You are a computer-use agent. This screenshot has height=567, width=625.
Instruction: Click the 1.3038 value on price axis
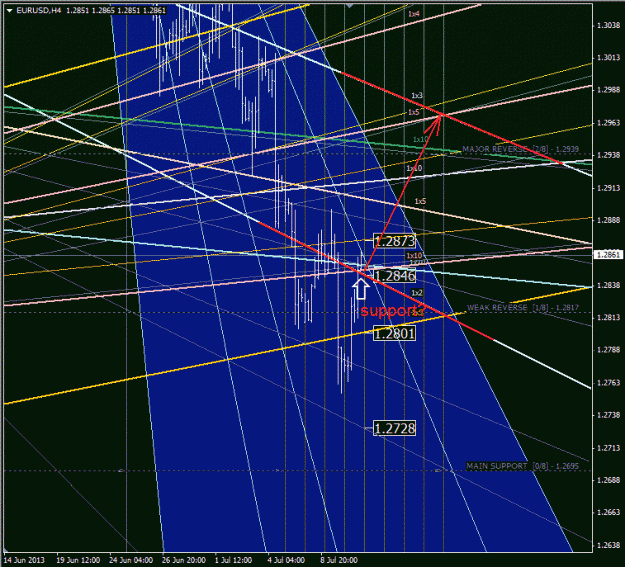pyautogui.click(x=608, y=25)
